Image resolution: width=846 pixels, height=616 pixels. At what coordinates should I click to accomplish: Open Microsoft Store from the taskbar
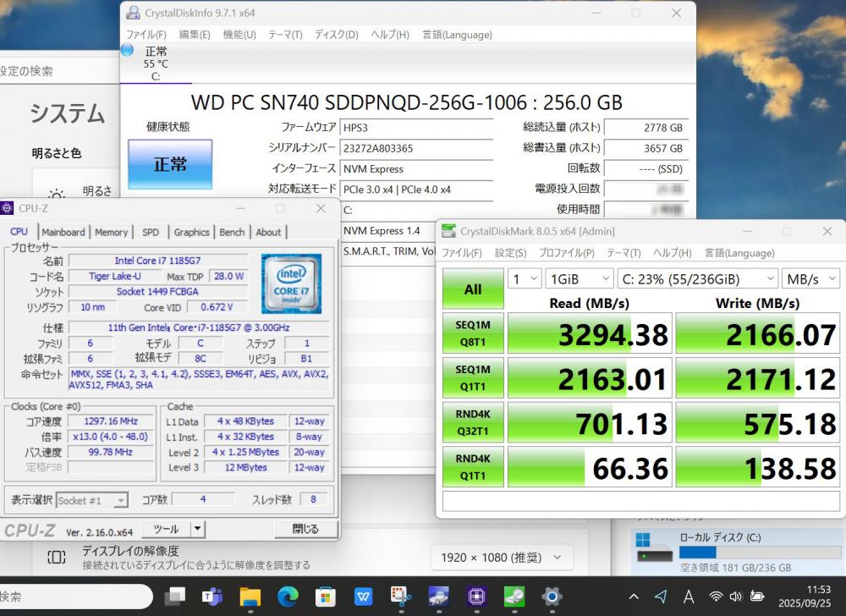326,596
